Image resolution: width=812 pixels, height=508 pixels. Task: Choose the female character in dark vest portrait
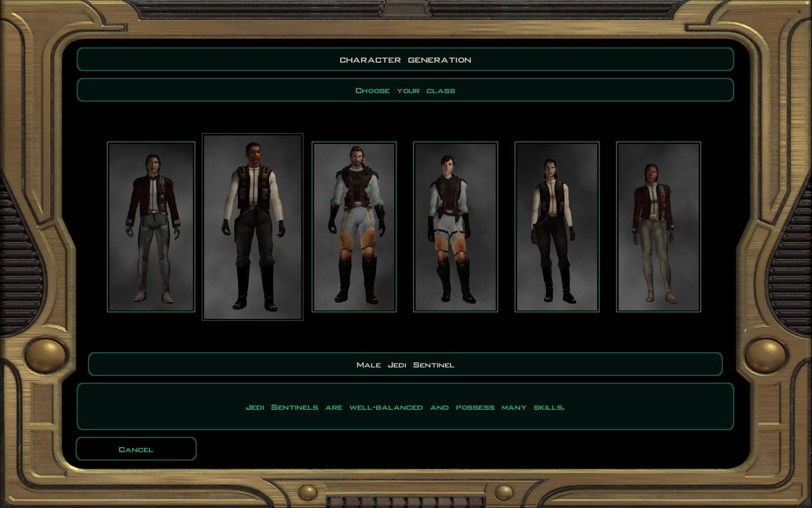coord(557,227)
